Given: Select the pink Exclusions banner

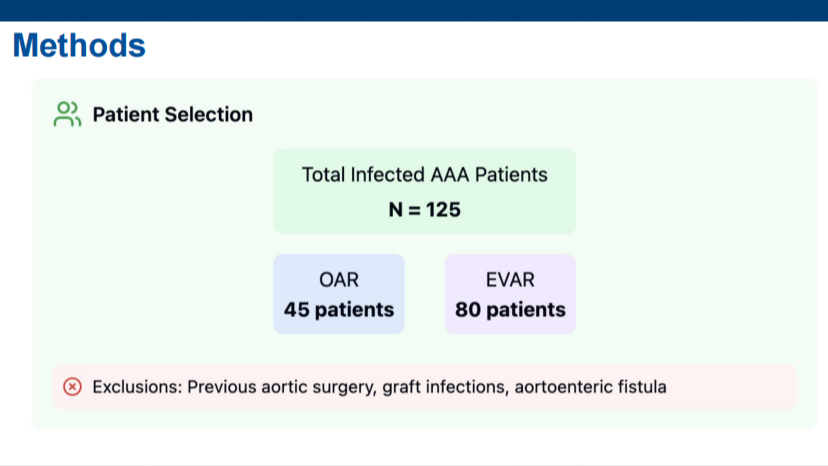Looking at the screenshot, I should [x=425, y=387].
